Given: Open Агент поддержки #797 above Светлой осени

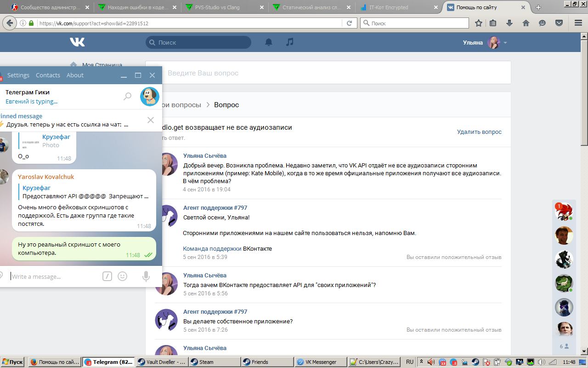Looking at the screenshot, I should [x=215, y=207].
